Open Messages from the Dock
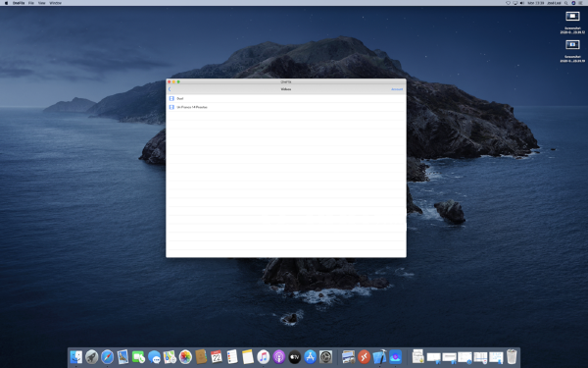Screen dimensions: 588x368 click(x=154, y=357)
